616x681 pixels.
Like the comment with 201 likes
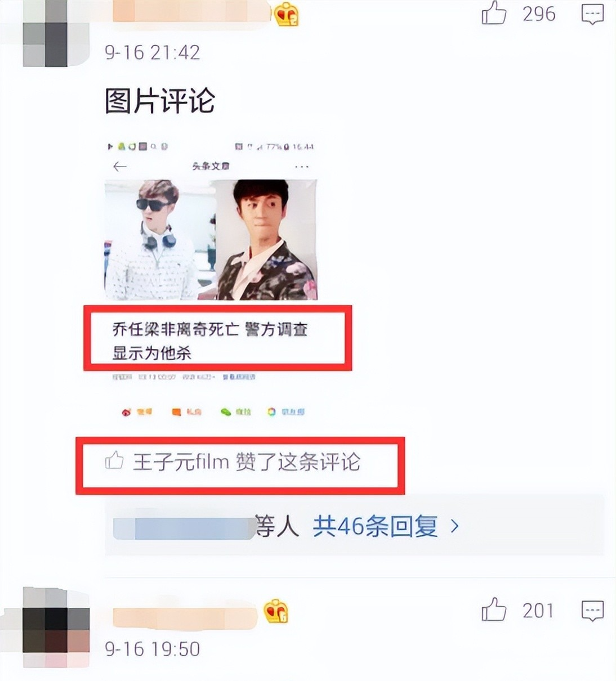click(494, 610)
